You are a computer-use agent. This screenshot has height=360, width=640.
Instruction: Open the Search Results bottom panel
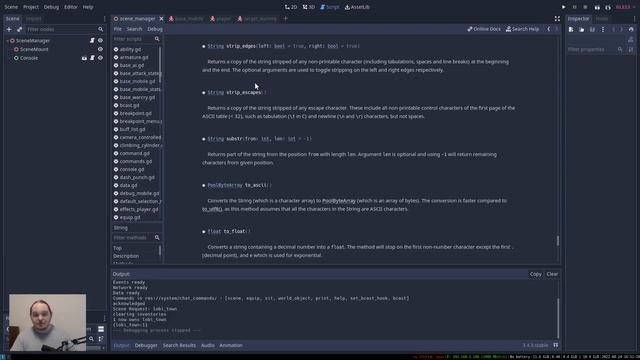(x=179, y=345)
